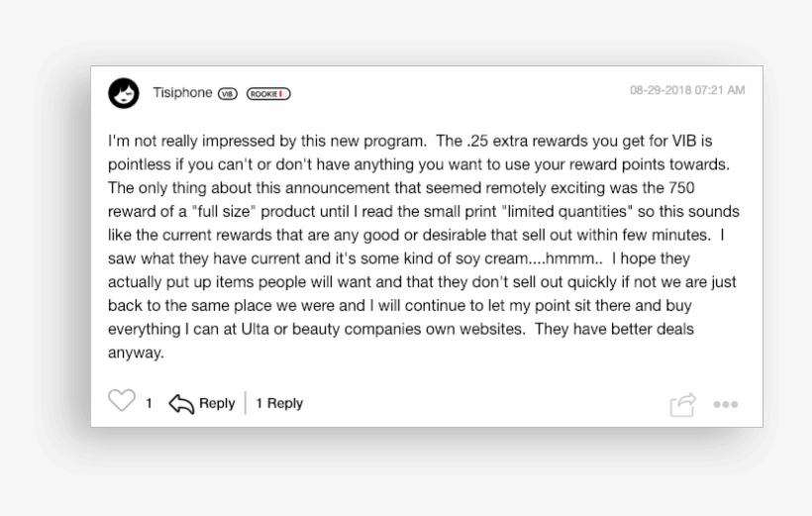Share this post via share icon

tap(682, 404)
